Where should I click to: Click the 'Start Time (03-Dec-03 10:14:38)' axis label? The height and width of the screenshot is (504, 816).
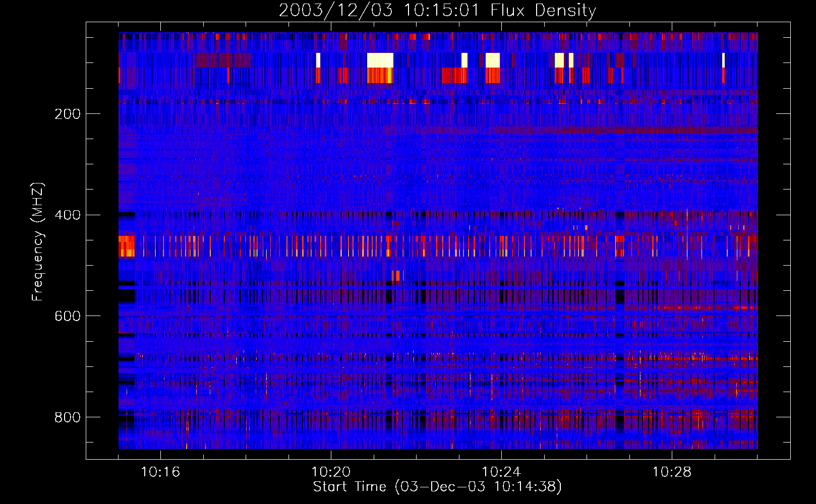point(437,487)
